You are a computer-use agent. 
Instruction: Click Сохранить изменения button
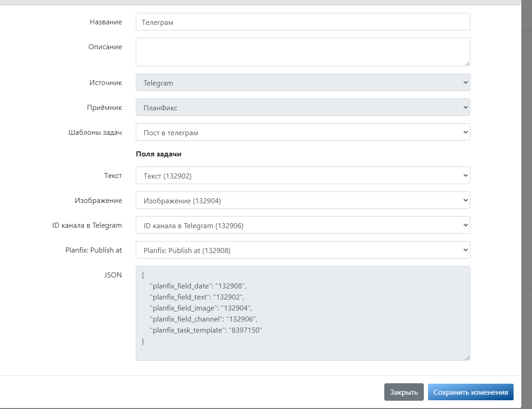(471, 392)
